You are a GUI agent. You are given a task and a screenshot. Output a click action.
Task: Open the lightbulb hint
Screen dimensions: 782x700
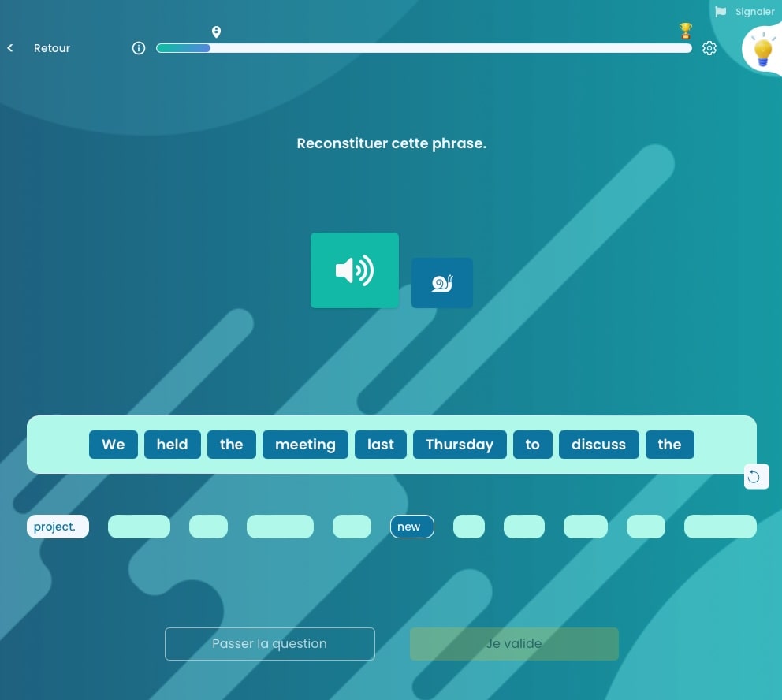[x=762, y=50]
